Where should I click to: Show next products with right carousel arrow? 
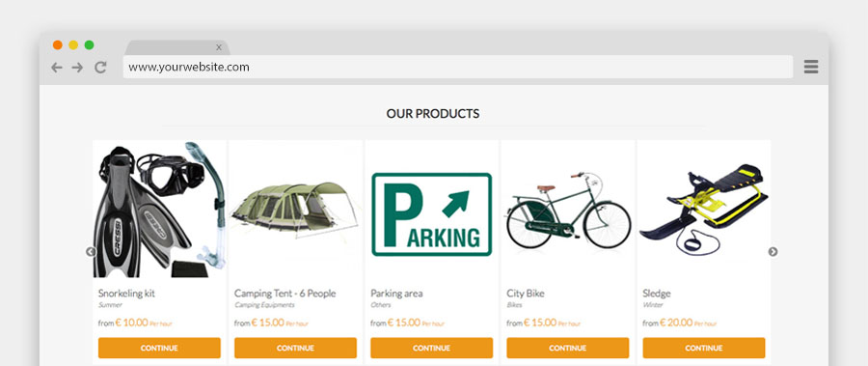773,252
